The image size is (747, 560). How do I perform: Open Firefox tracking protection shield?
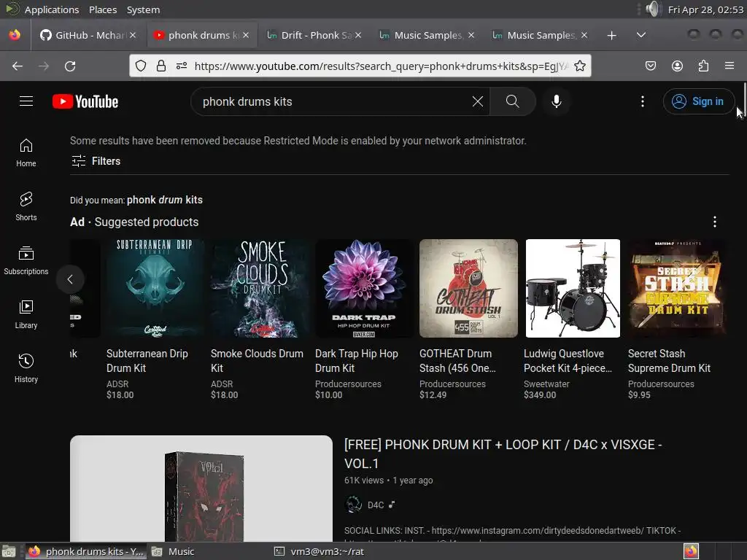[141, 66]
